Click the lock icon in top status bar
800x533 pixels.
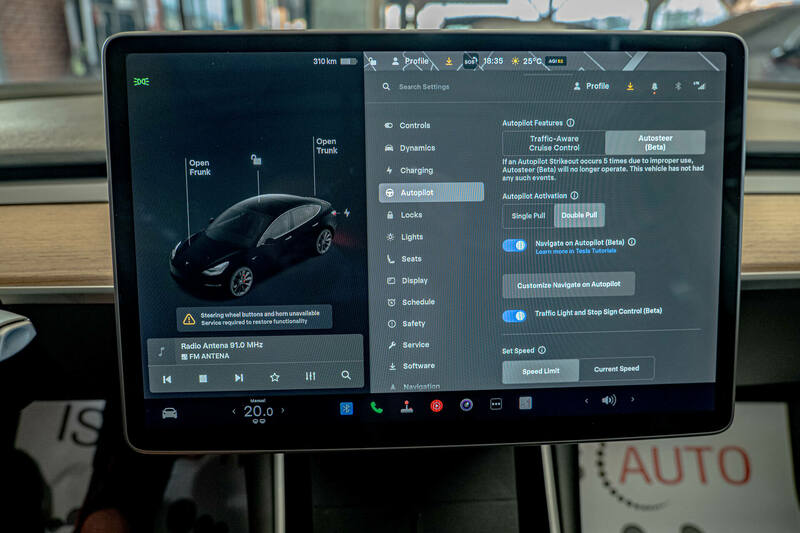372,62
